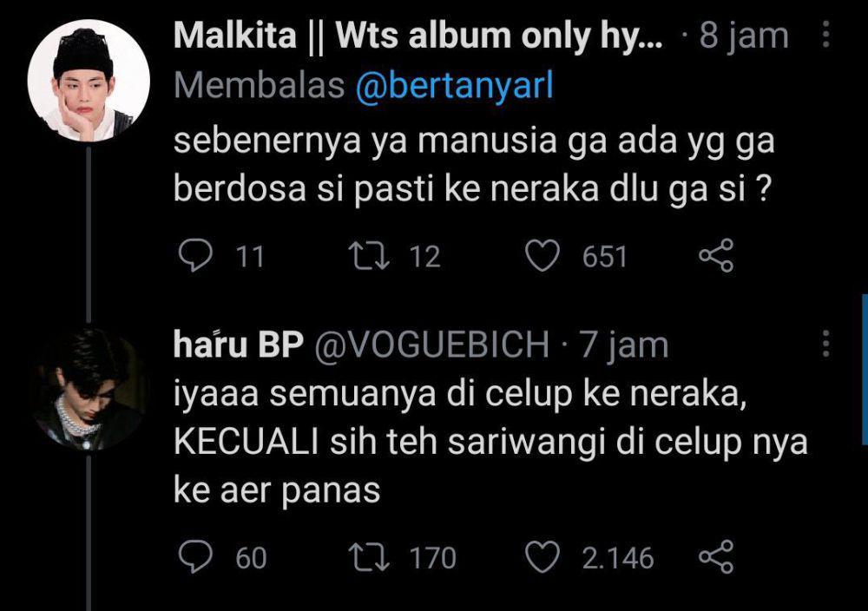Like haru BP's tweet
868x611 pixels.
click(x=542, y=557)
